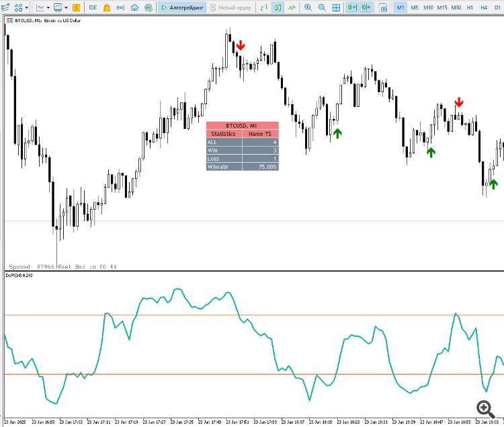
Task: Expand the templates dropdown arrow
Action: pos(66,7)
